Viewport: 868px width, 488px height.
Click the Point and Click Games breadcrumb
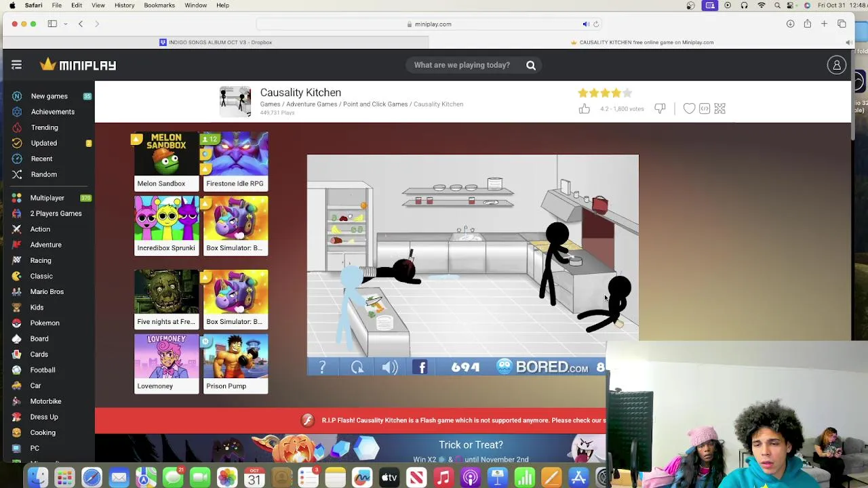click(375, 104)
